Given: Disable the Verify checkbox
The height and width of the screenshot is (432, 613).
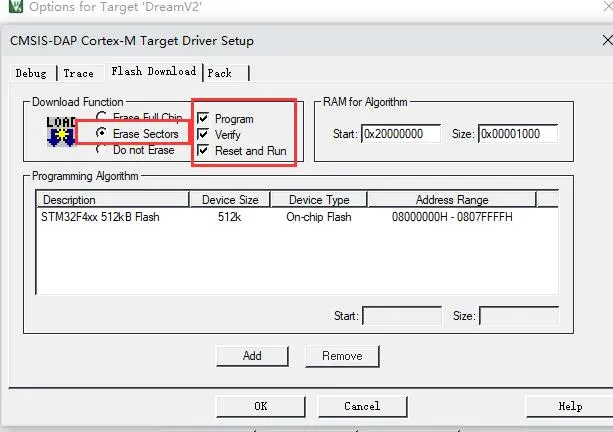Looking at the screenshot, I should click(x=204, y=134).
